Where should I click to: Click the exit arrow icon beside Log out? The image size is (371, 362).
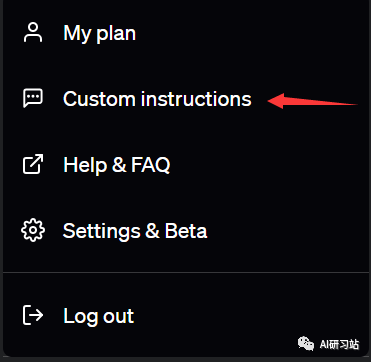[x=33, y=315]
